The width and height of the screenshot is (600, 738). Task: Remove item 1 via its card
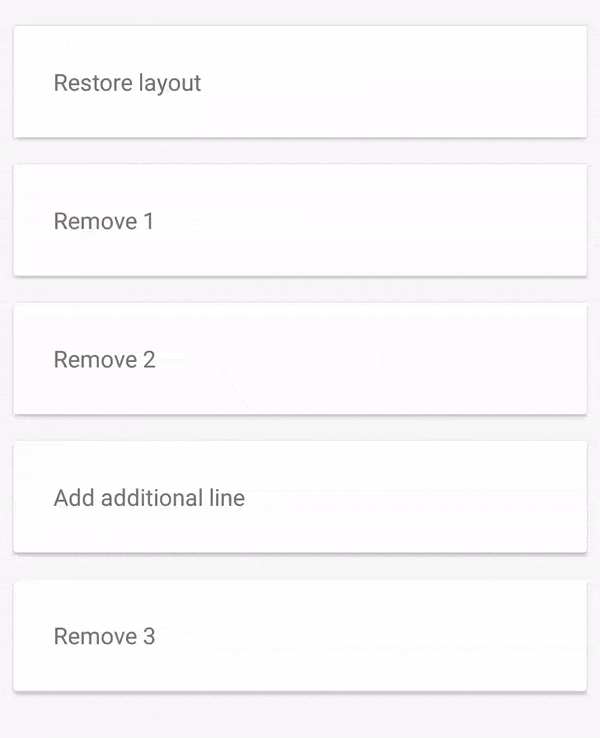pos(300,220)
